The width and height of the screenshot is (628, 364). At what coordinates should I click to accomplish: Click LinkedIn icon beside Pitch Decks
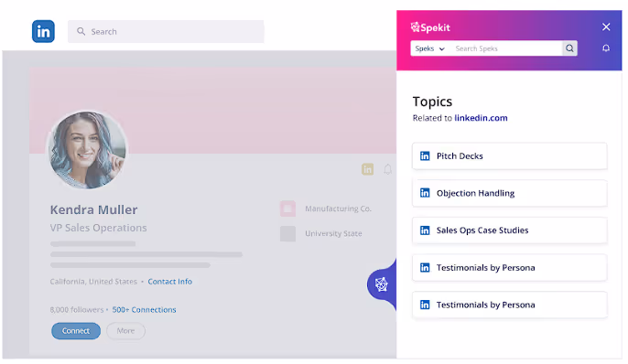tap(425, 156)
